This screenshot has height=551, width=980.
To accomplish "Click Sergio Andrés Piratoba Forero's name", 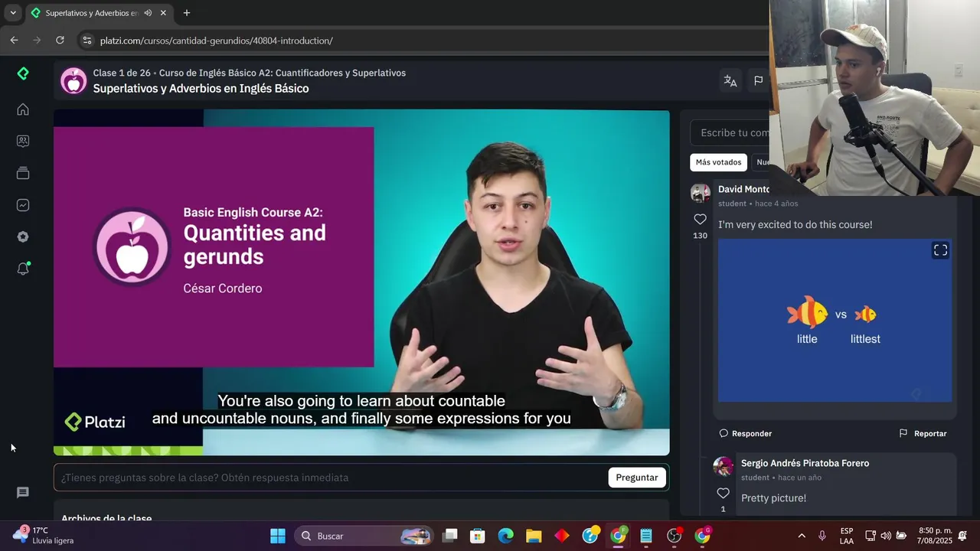I will click(x=805, y=463).
